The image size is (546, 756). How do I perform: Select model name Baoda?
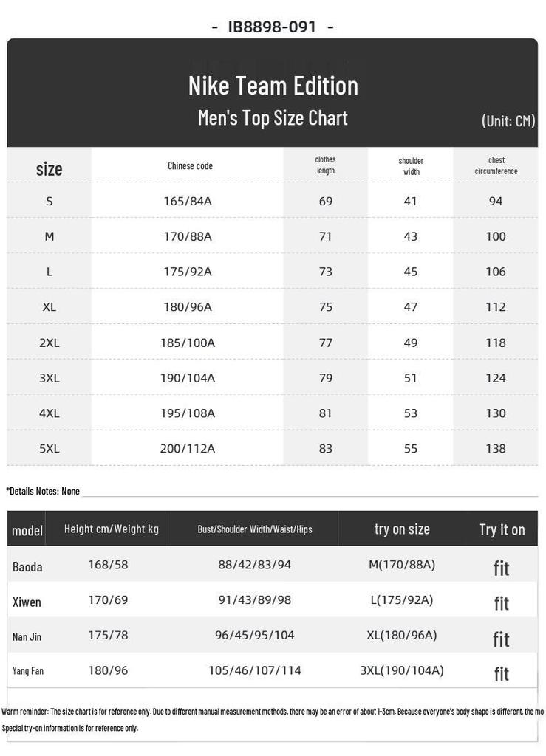27,567
